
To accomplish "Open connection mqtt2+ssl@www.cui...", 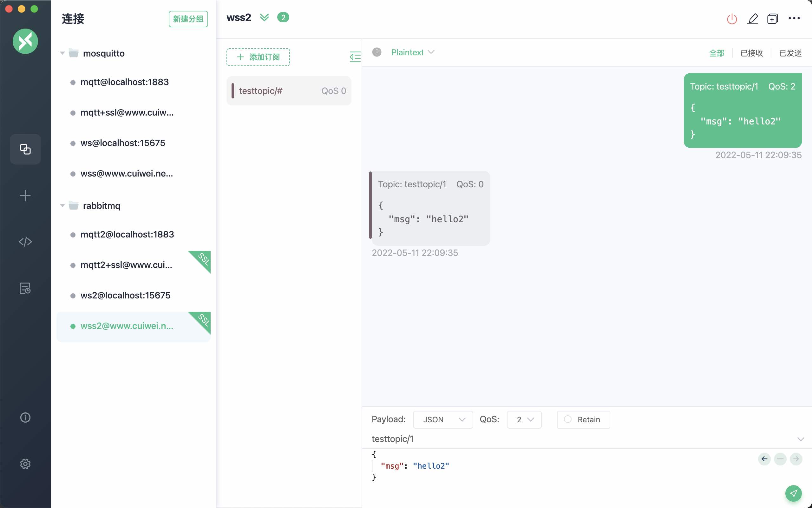I will 134,265.
